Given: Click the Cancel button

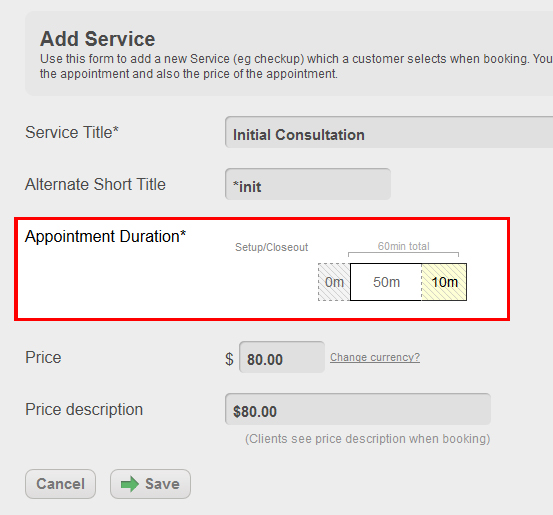Looking at the screenshot, I should pos(60,484).
